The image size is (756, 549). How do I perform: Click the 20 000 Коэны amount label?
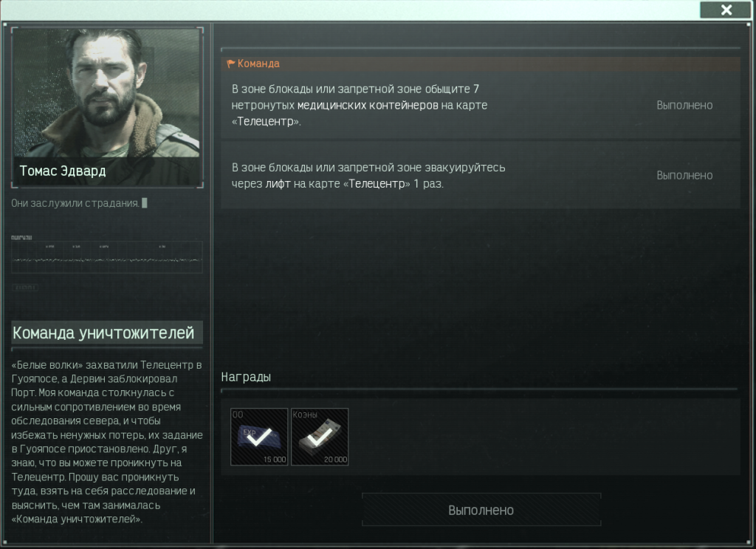pos(335,460)
